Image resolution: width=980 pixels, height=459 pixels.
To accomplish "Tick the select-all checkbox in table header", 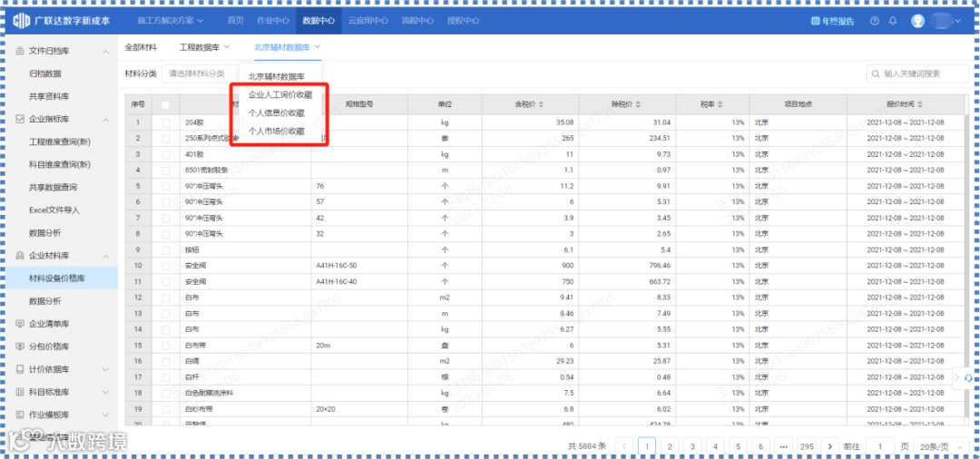I will coord(166,104).
